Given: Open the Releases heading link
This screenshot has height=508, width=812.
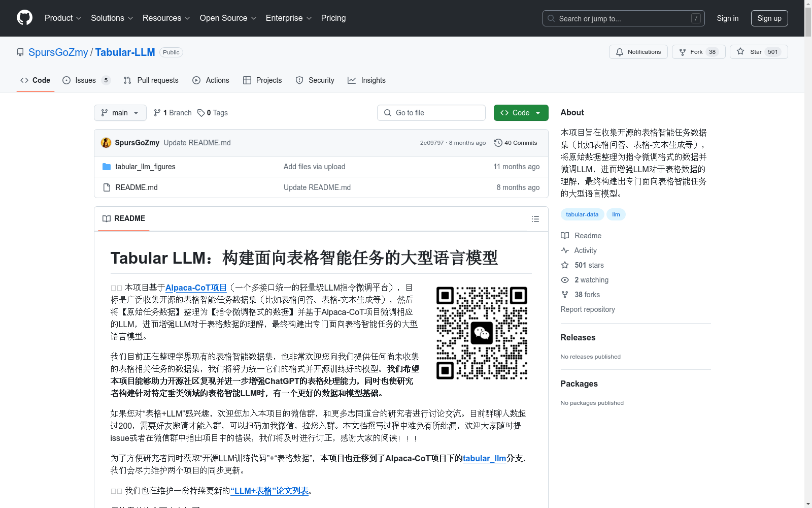Looking at the screenshot, I should tap(578, 337).
